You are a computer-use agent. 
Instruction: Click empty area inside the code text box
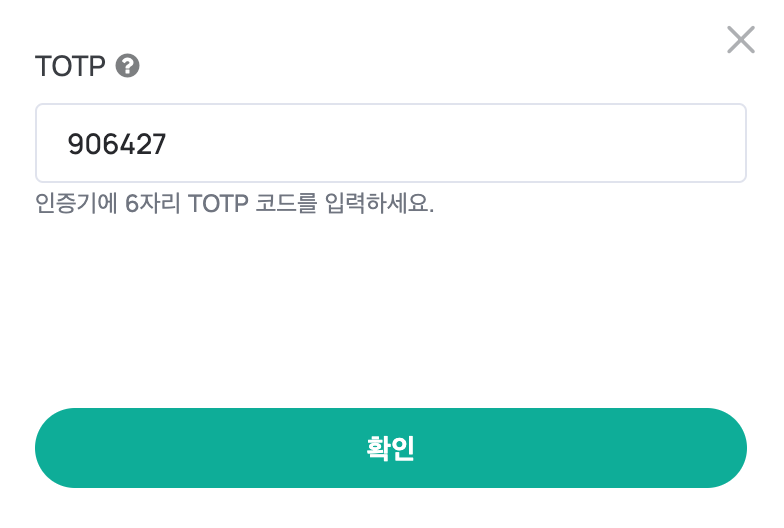point(450,143)
